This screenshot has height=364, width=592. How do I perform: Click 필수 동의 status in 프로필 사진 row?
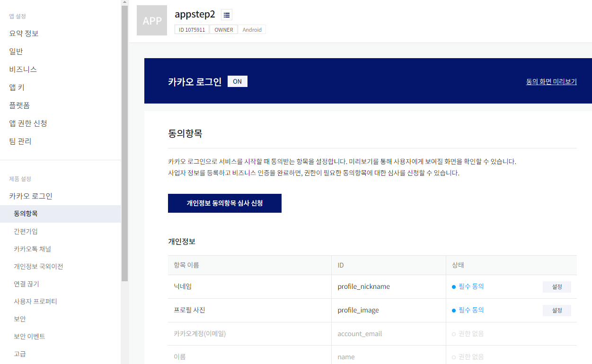(x=468, y=310)
